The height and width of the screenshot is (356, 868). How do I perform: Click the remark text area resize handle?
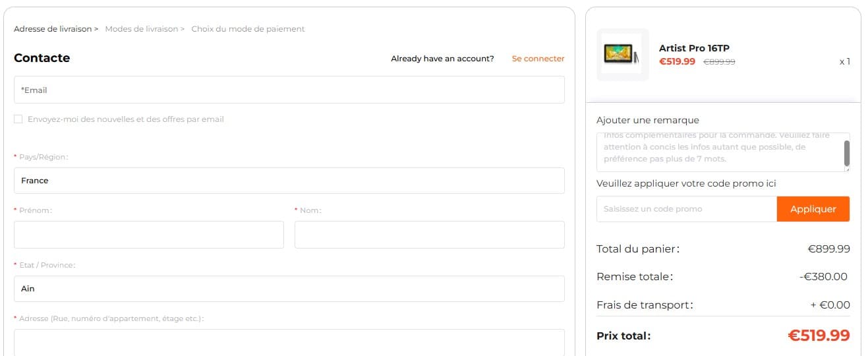pyautogui.click(x=846, y=169)
